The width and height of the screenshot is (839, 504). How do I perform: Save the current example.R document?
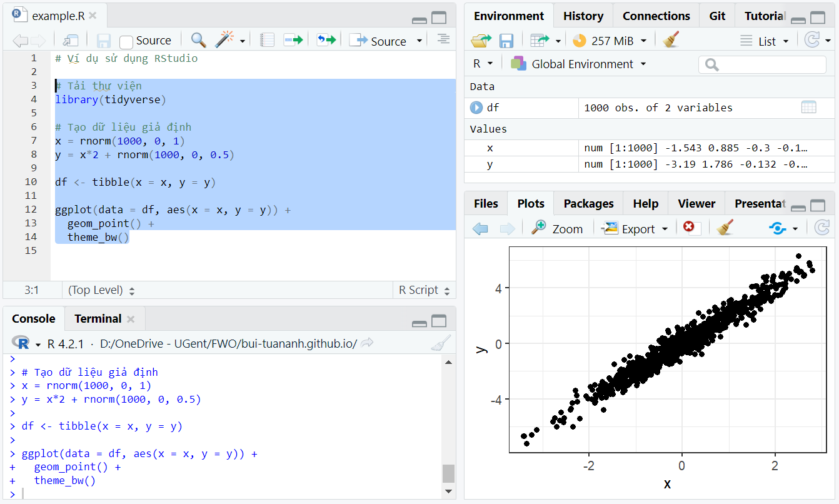click(x=104, y=41)
